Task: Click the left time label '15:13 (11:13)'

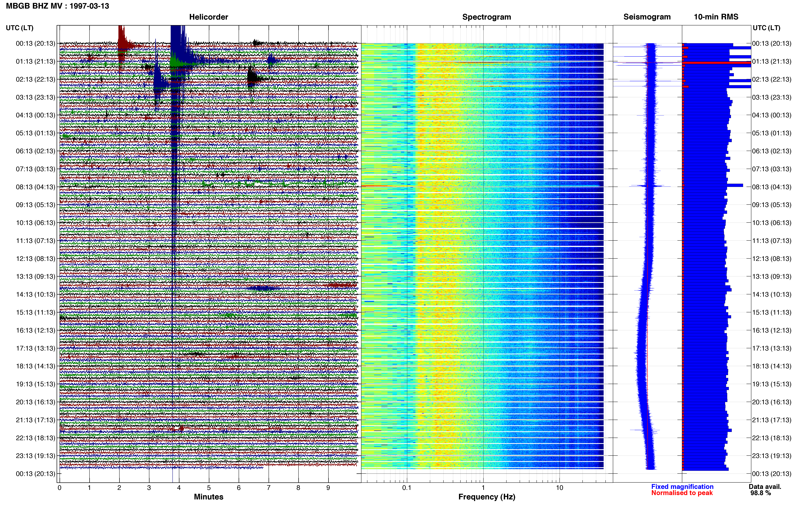Action: tap(36, 313)
